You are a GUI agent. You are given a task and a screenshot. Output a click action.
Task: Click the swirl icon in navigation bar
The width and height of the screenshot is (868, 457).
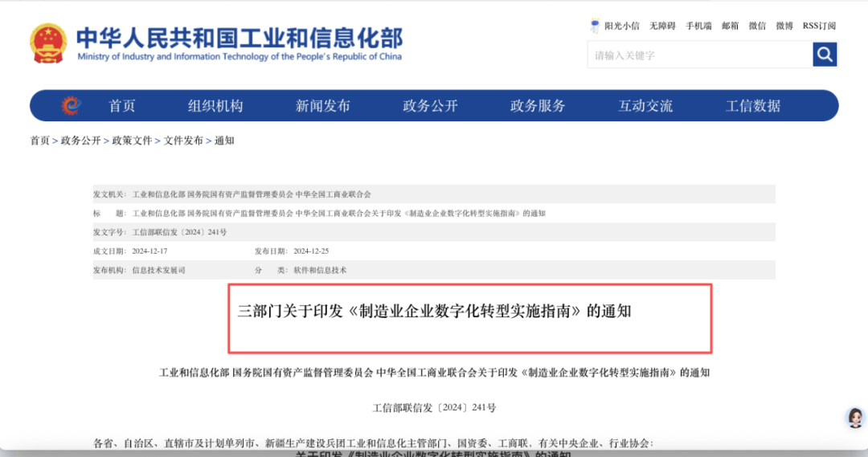tap(72, 106)
